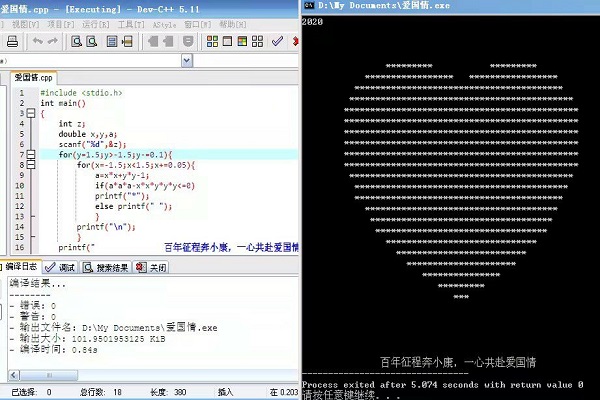Click the Goto Function list icon
Image resolution: width=600 pixels, height=400 pixels.
(x=112, y=41)
